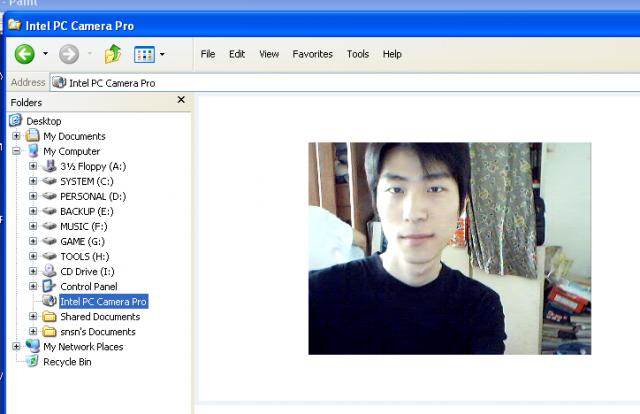The width and height of the screenshot is (640, 414).
Task: Select the Control Panel tree label
Action: [89, 287]
